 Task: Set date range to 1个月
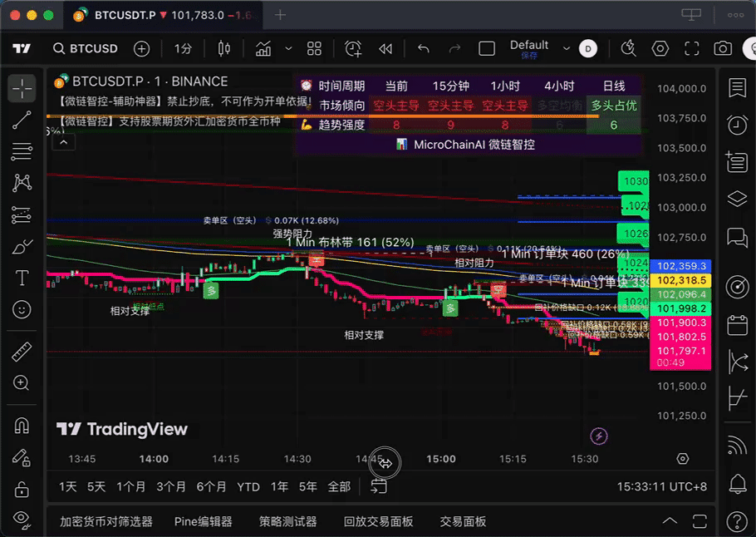(130, 487)
